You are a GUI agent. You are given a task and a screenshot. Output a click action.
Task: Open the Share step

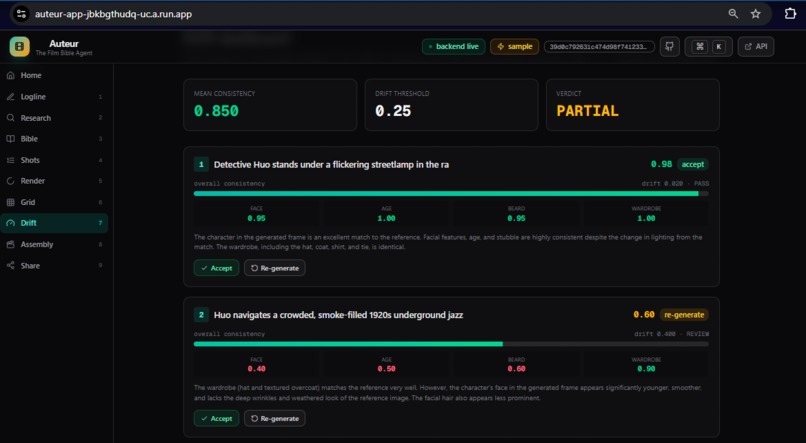click(54, 266)
